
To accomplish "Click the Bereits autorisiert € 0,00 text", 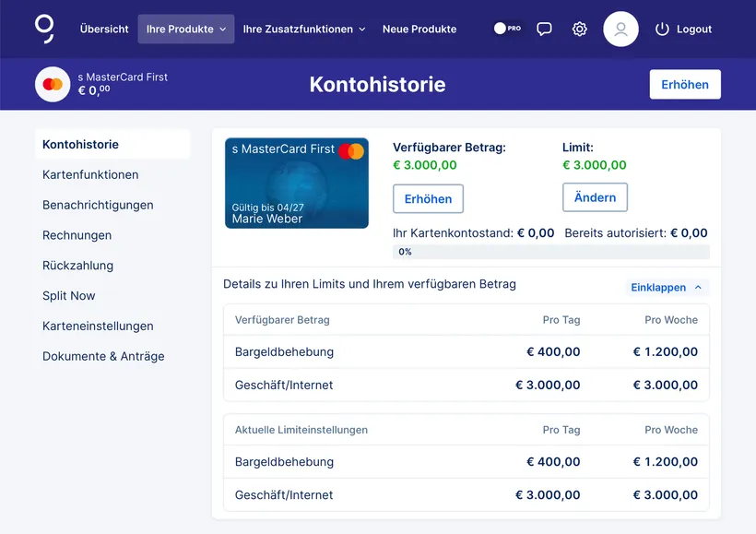I will (636, 233).
